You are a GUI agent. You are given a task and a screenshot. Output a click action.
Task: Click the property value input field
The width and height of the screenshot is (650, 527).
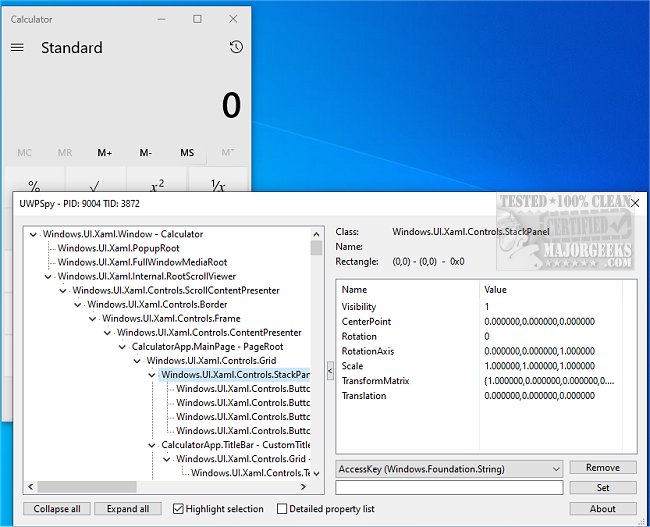pyautogui.click(x=449, y=488)
